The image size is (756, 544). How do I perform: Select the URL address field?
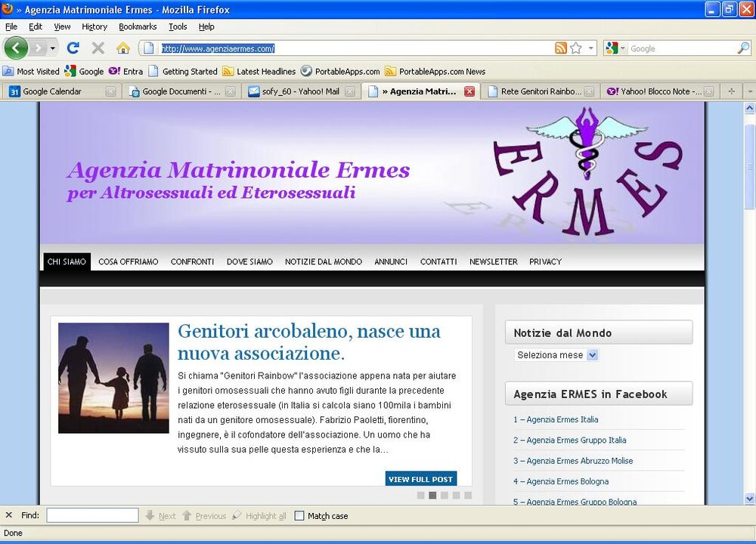[x=357, y=48]
